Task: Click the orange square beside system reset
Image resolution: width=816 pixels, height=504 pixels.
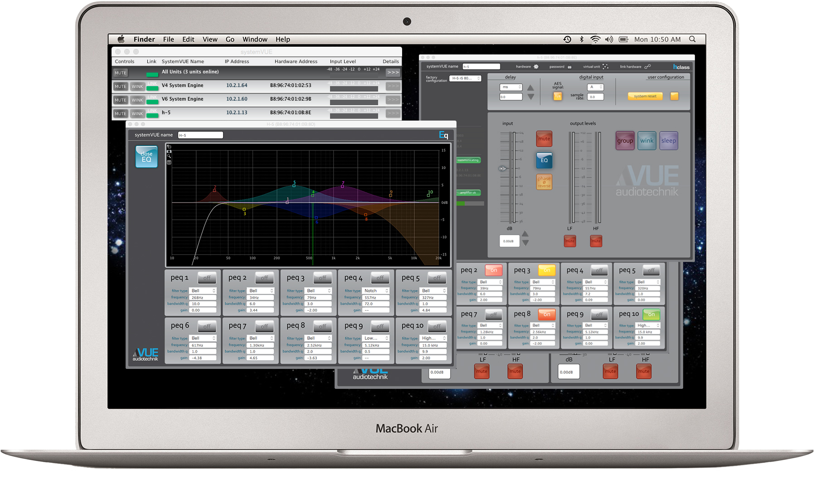Action: click(x=674, y=96)
